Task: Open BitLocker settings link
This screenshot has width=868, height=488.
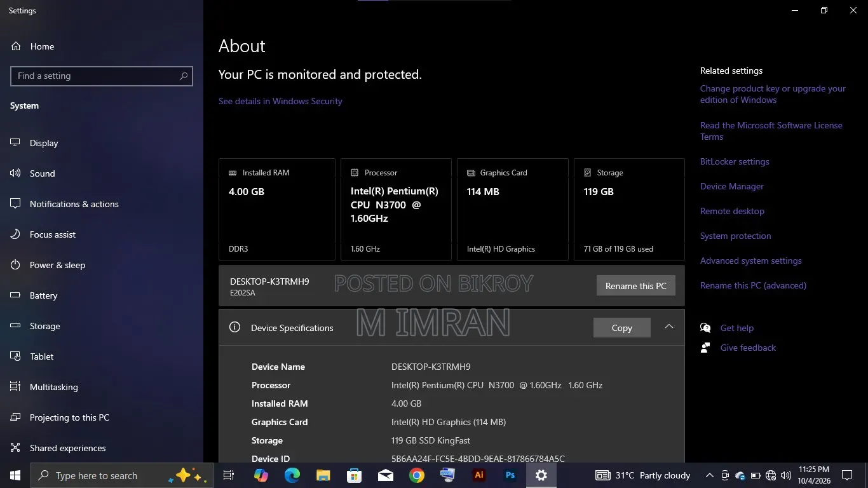Action: click(x=735, y=161)
